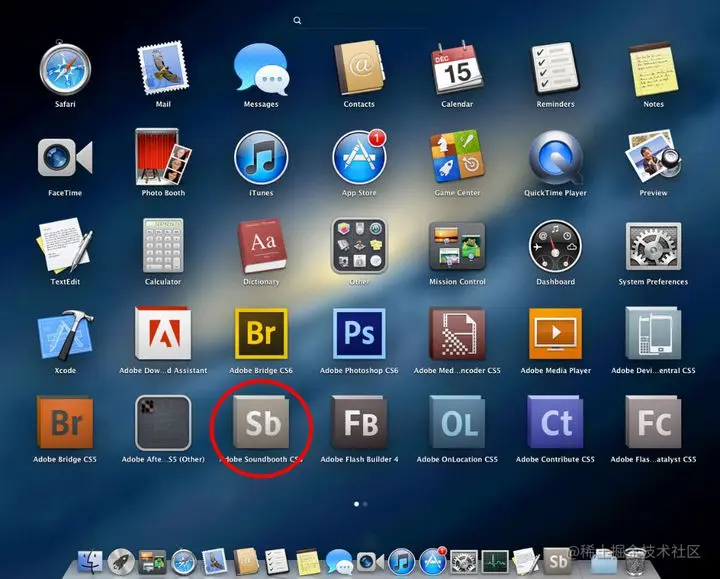The width and height of the screenshot is (720, 579).
Task: Open Adobe Photoshop CS6
Action: pos(359,333)
